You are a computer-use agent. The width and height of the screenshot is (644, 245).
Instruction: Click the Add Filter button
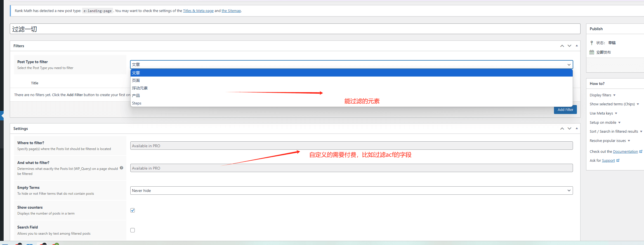coord(565,110)
